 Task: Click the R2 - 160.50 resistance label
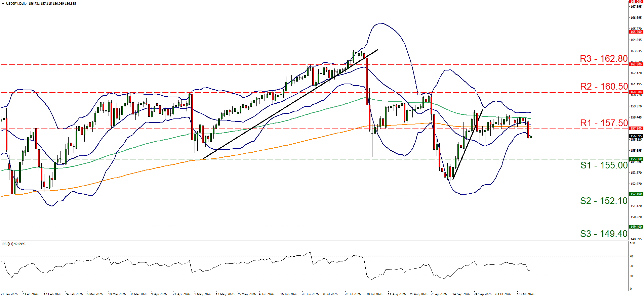(x=604, y=86)
